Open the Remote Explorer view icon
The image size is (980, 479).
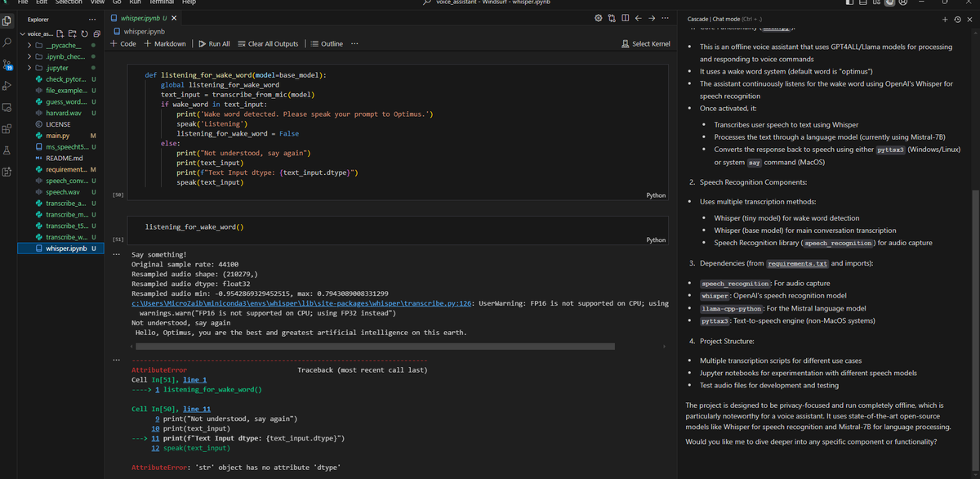pyautogui.click(x=8, y=107)
